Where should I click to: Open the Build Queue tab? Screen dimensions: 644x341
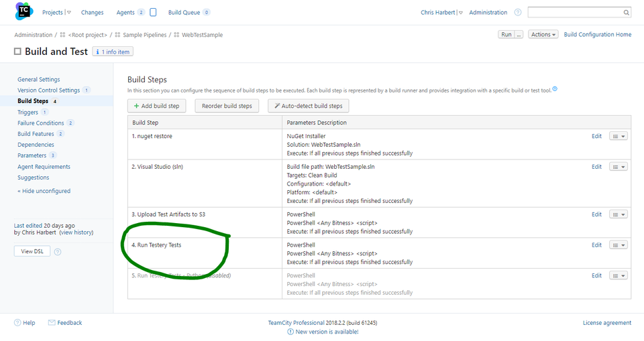(x=184, y=12)
